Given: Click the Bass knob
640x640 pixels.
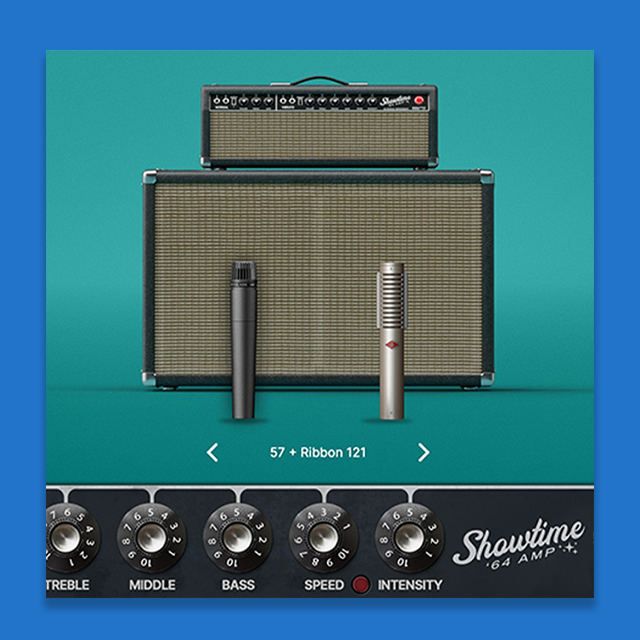Looking at the screenshot, I should (237, 535).
